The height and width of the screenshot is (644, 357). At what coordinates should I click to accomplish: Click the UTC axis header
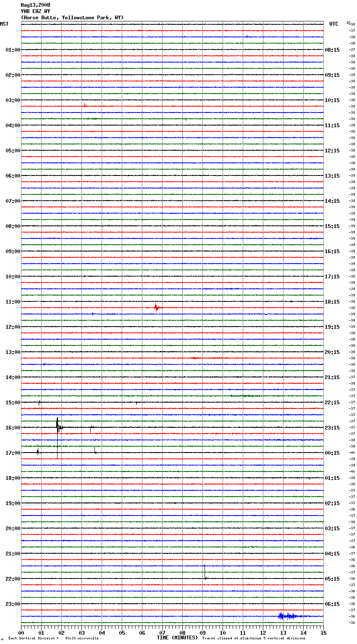[x=334, y=24]
